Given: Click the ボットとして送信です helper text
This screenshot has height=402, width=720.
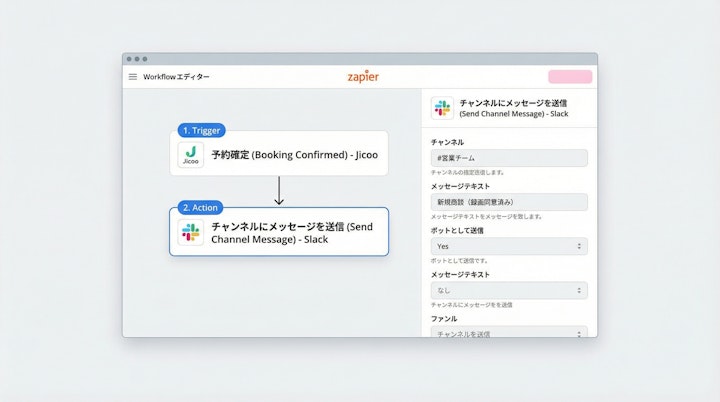Looking at the screenshot, I should [x=459, y=260].
